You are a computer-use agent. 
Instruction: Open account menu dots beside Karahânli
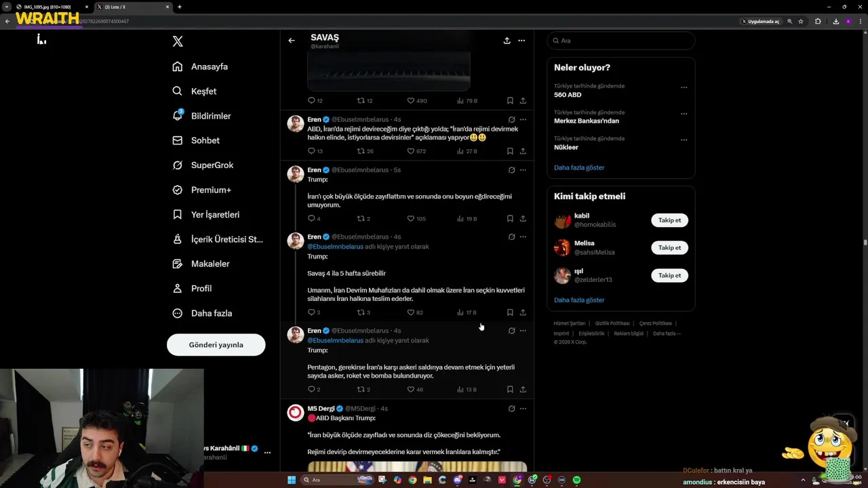[267, 452]
